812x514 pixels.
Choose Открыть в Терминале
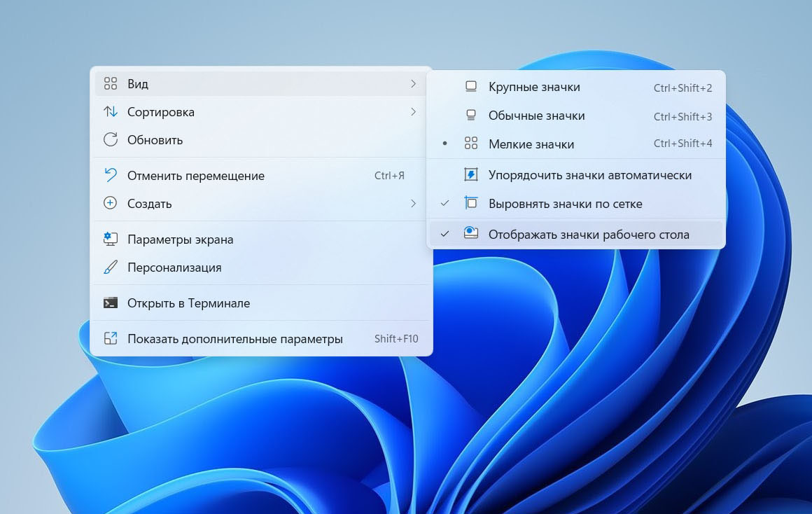tap(260, 303)
